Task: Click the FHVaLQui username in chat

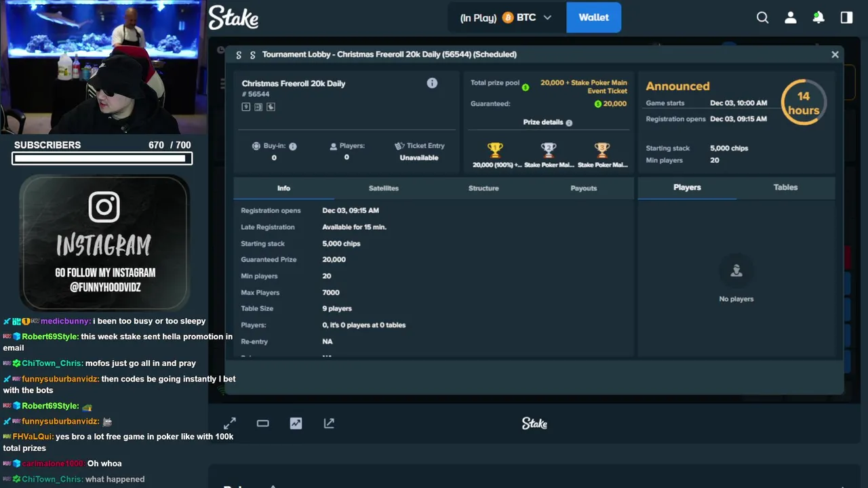Action: pyautogui.click(x=33, y=436)
